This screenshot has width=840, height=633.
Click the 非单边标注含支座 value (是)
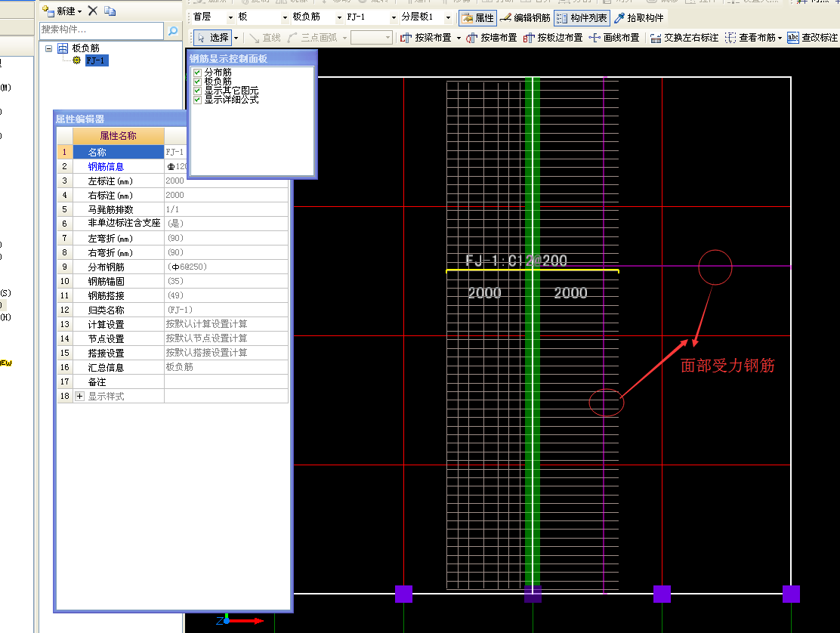click(226, 224)
